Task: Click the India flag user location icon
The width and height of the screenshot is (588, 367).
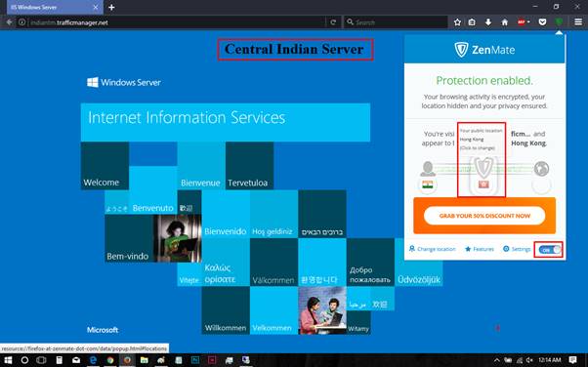Action: [428, 184]
